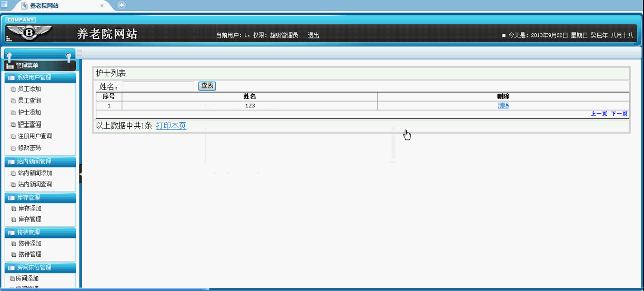
Task: Click the 以上数据中共1条 summary text
Action: click(124, 126)
